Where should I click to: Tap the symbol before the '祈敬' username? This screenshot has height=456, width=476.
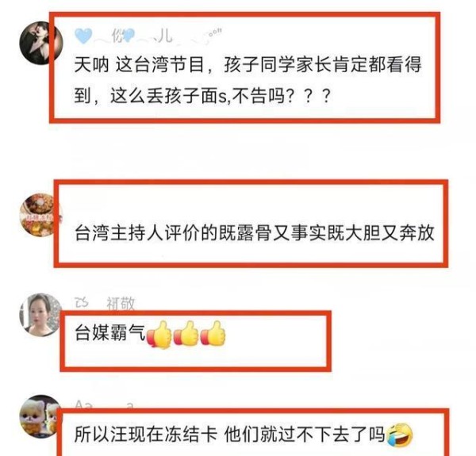82,302
